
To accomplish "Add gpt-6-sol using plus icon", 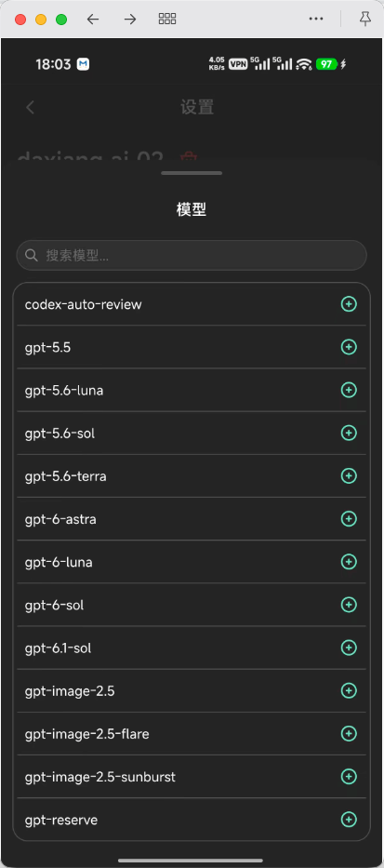I will (x=349, y=605).
